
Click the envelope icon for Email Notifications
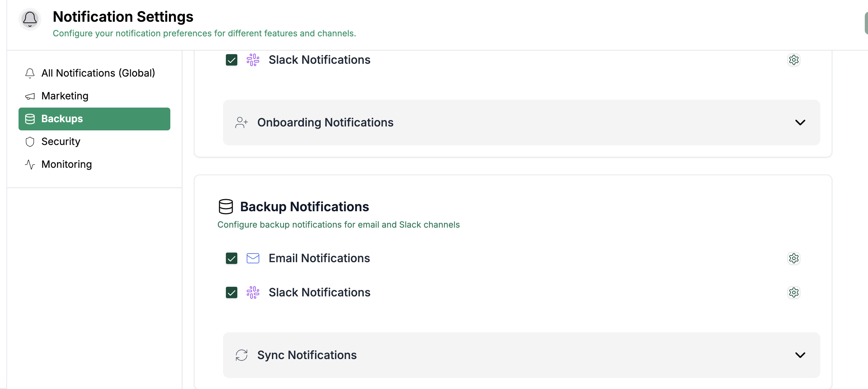click(253, 258)
